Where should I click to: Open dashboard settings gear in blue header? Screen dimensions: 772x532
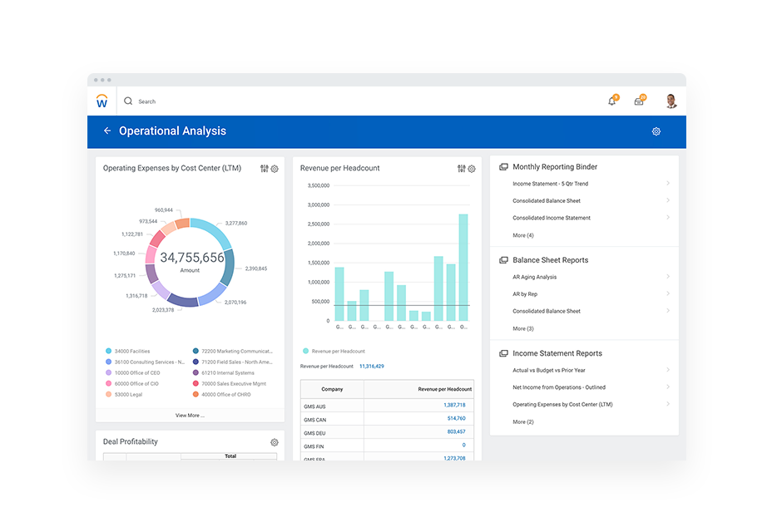[x=656, y=131]
